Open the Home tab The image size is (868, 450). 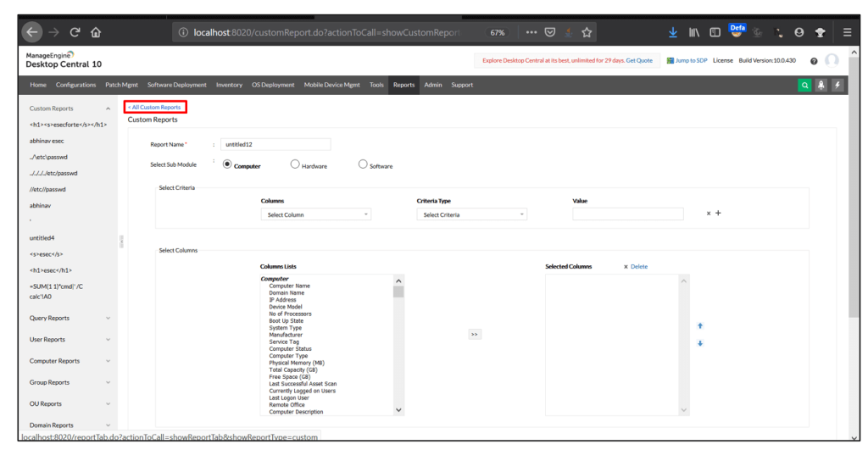coord(38,85)
